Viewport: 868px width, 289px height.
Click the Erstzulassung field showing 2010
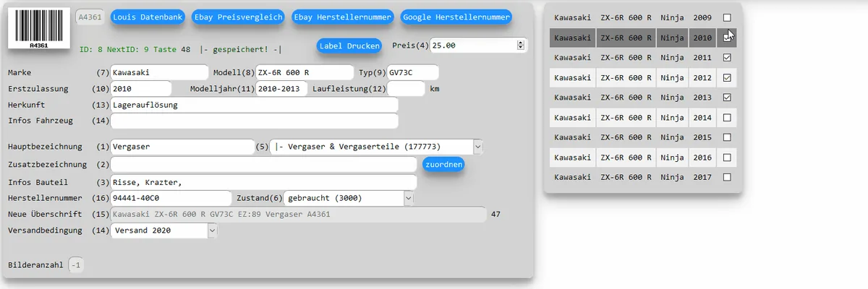[141, 89]
